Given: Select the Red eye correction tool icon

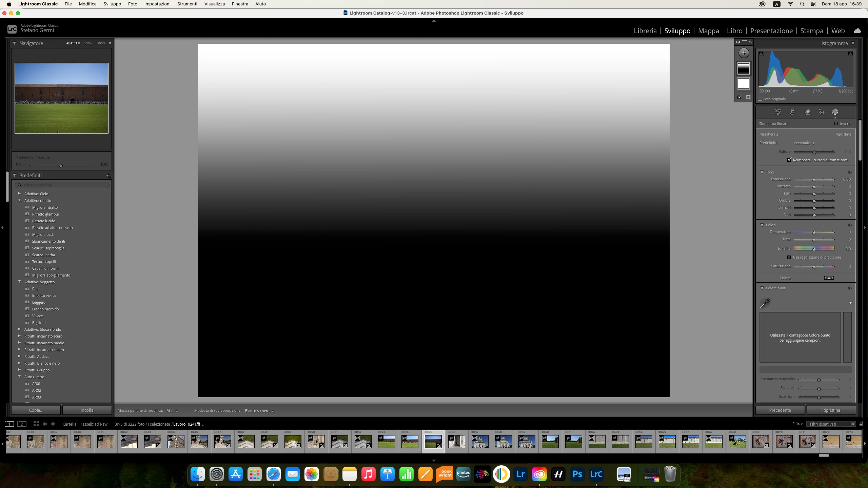Looking at the screenshot, I should 822,112.
